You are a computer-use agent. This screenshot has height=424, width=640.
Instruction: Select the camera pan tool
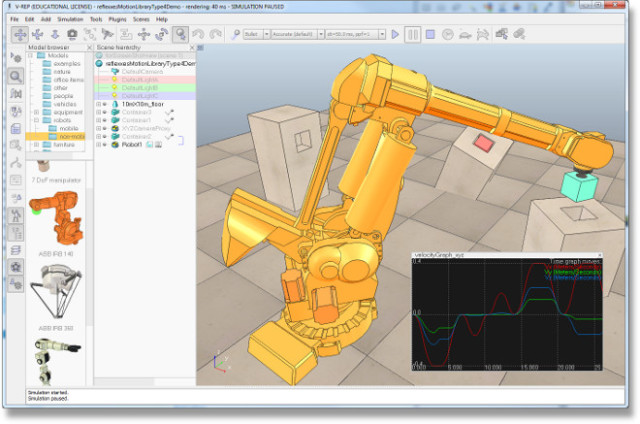pyautogui.click(x=19, y=33)
